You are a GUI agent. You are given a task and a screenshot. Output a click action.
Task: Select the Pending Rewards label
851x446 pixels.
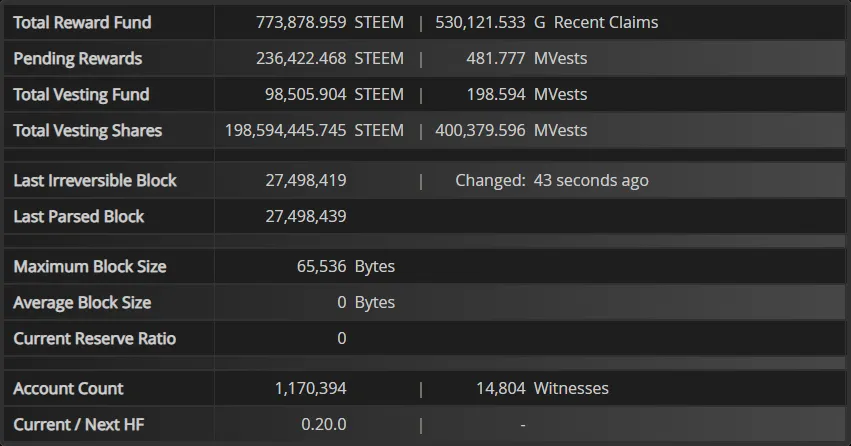[78, 59]
